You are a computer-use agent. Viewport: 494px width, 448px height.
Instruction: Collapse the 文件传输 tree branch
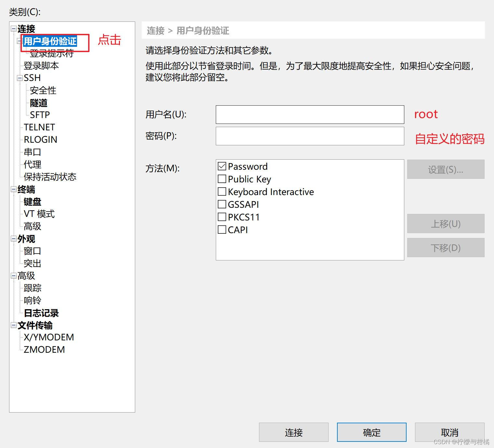(13, 325)
